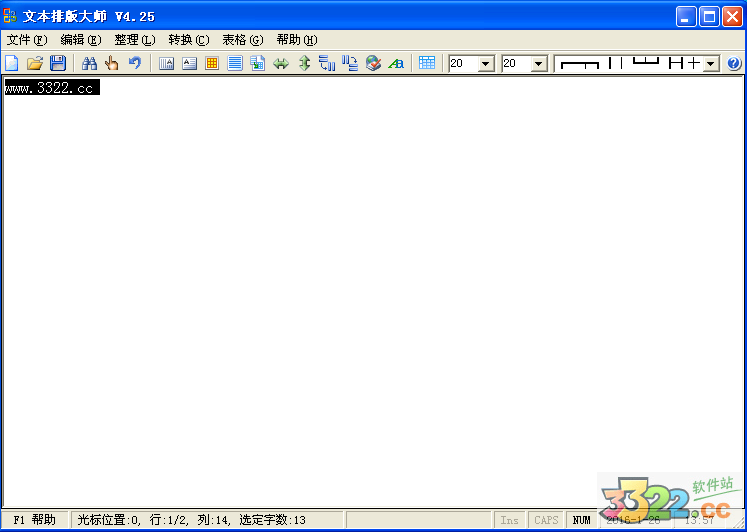Screen dimensions: 747x532
Task: Maximize the 文本排版大师 window
Action: [x=709, y=17]
